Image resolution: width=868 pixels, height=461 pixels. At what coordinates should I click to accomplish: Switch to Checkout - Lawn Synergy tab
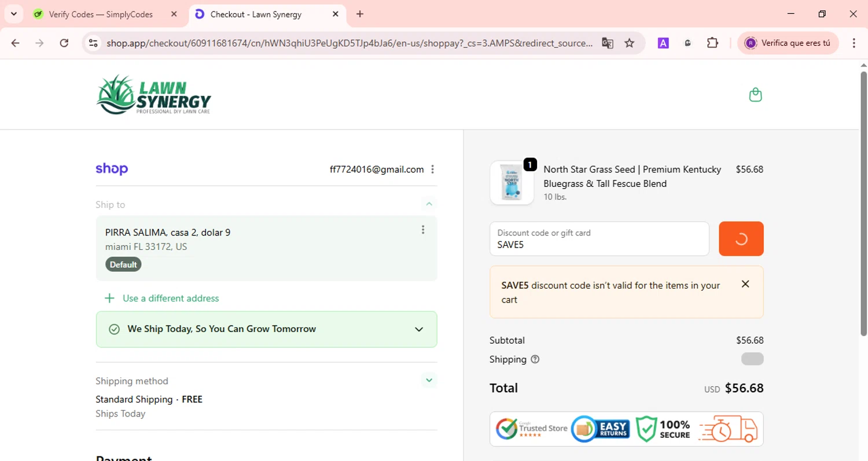[x=266, y=14]
